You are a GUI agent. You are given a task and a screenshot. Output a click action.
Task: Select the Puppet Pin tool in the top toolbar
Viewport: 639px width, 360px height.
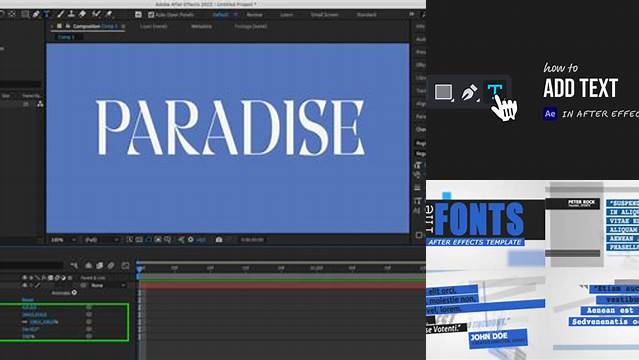(109, 14)
